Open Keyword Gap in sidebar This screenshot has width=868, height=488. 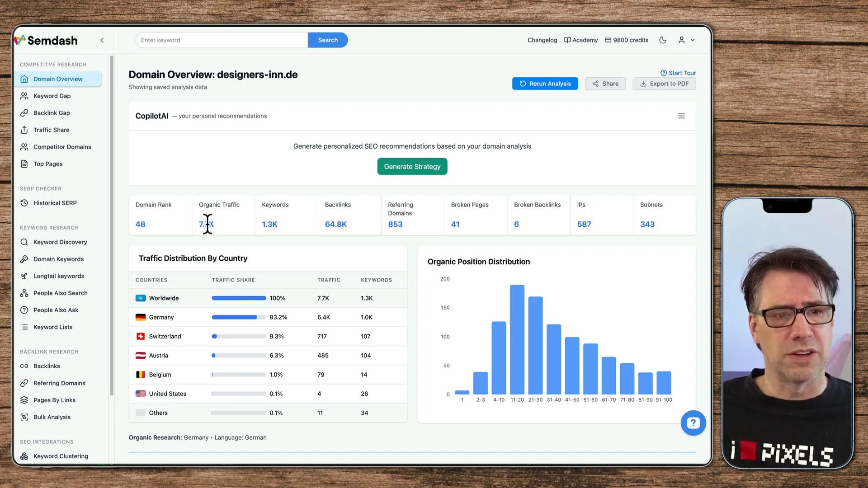tap(52, 96)
